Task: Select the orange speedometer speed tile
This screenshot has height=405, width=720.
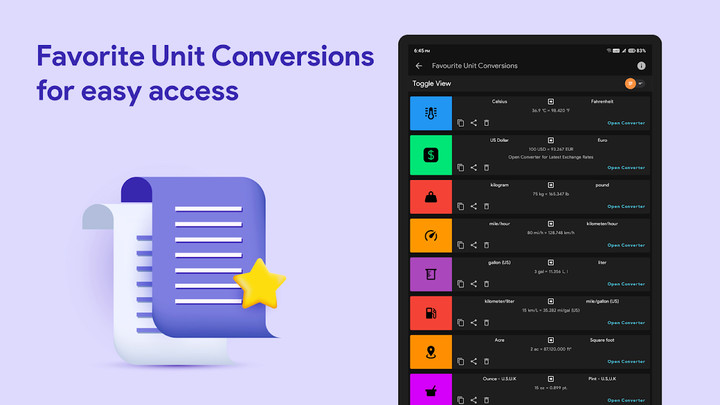Action: (x=431, y=235)
